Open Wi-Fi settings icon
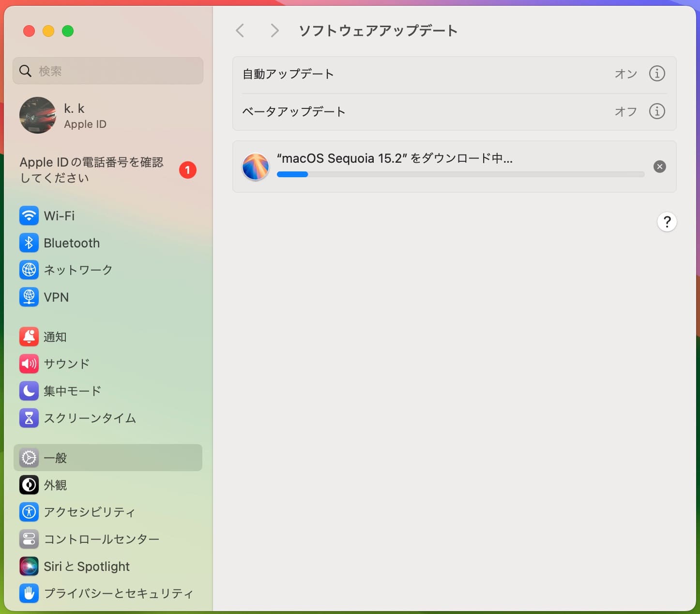The image size is (700, 614). [x=29, y=215]
